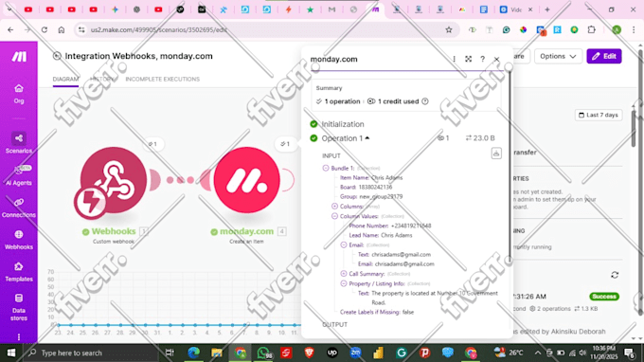Click the Make logo

pyautogui.click(x=19, y=57)
